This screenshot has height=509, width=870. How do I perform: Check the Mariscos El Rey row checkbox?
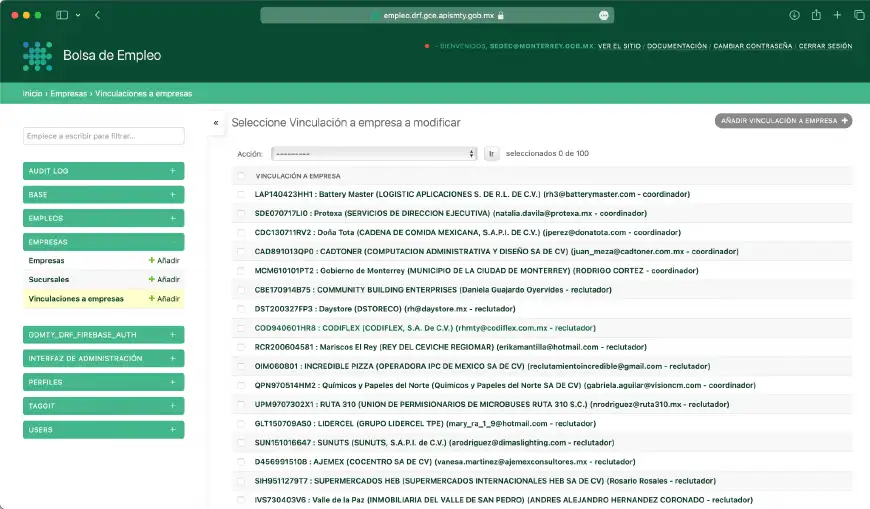point(241,347)
